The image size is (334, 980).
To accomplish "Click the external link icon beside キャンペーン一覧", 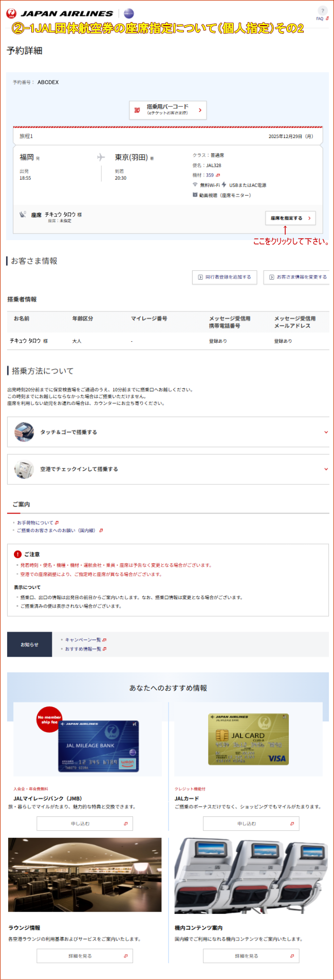I will coord(104,640).
